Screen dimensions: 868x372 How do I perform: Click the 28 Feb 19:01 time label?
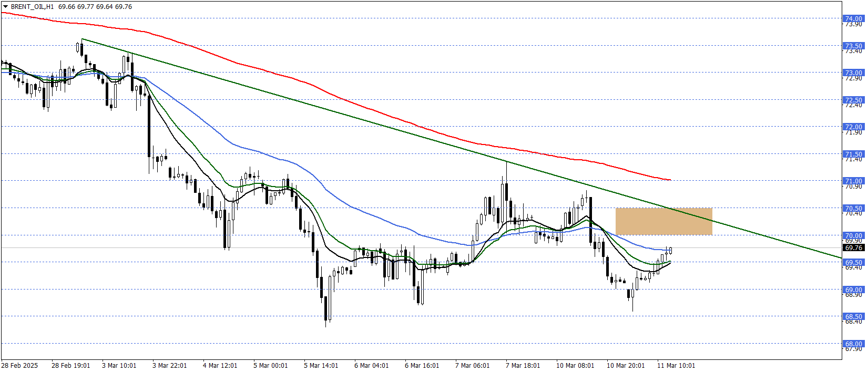[x=71, y=365]
